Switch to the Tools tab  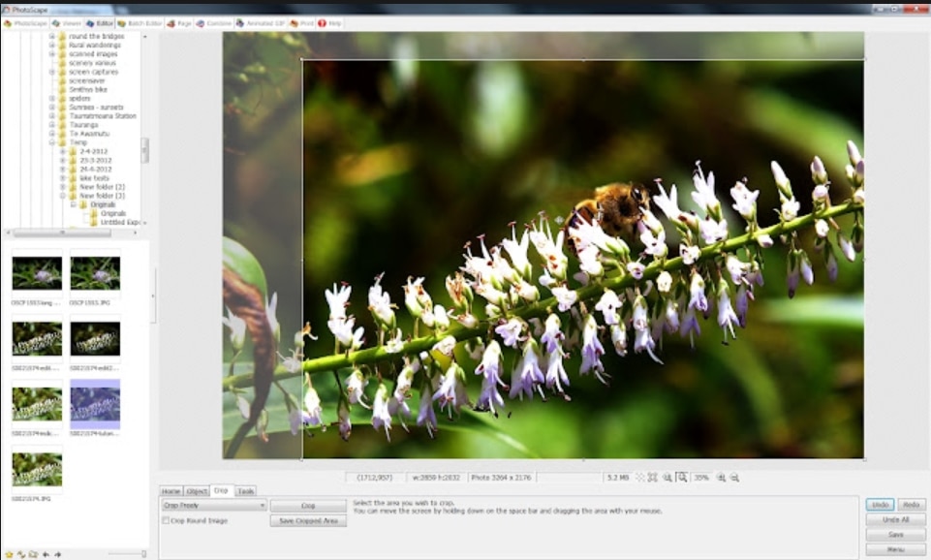click(246, 491)
